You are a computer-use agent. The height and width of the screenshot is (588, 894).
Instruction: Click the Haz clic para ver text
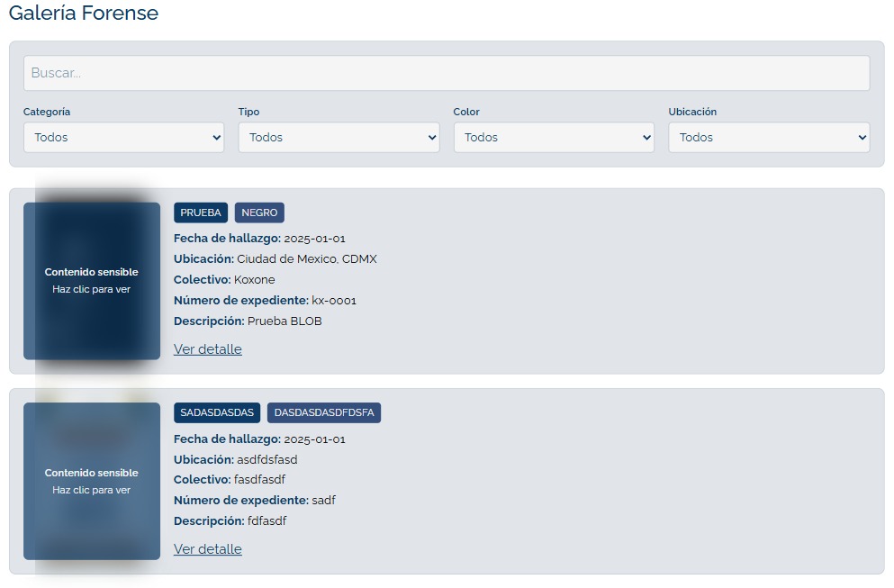pyautogui.click(x=91, y=289)
